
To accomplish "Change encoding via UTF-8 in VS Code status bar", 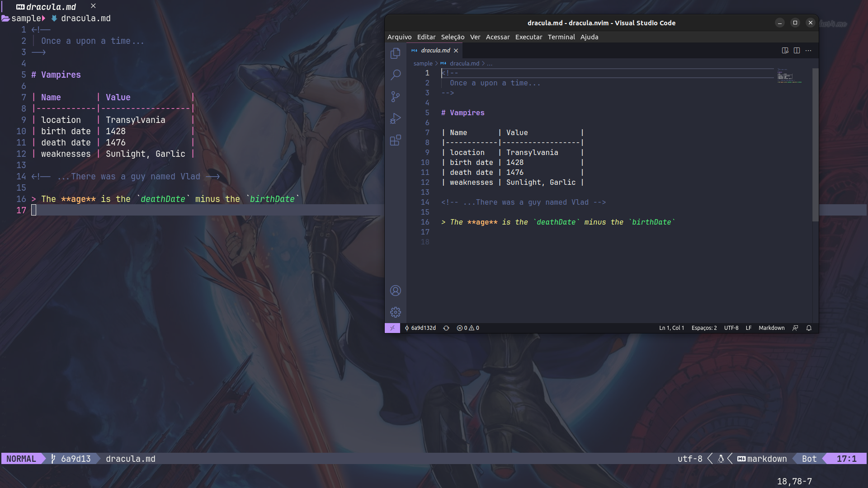I will pos(731,328).
